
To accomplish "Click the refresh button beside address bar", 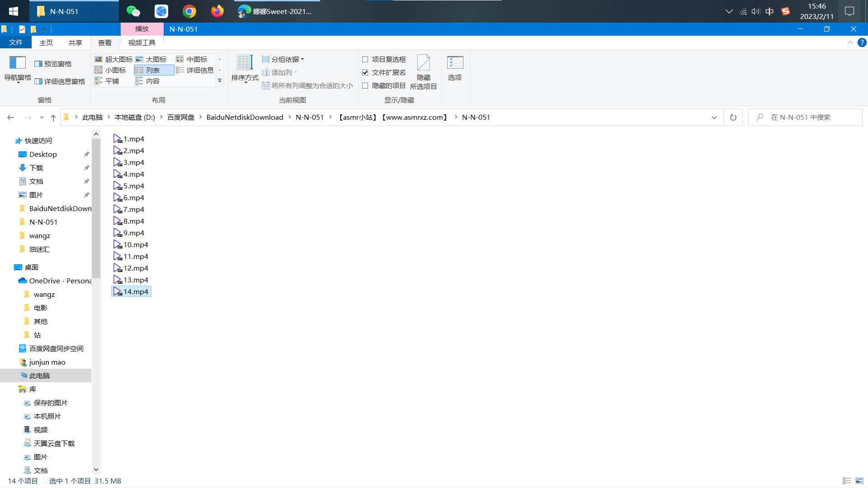I will [x=733, y=117].
